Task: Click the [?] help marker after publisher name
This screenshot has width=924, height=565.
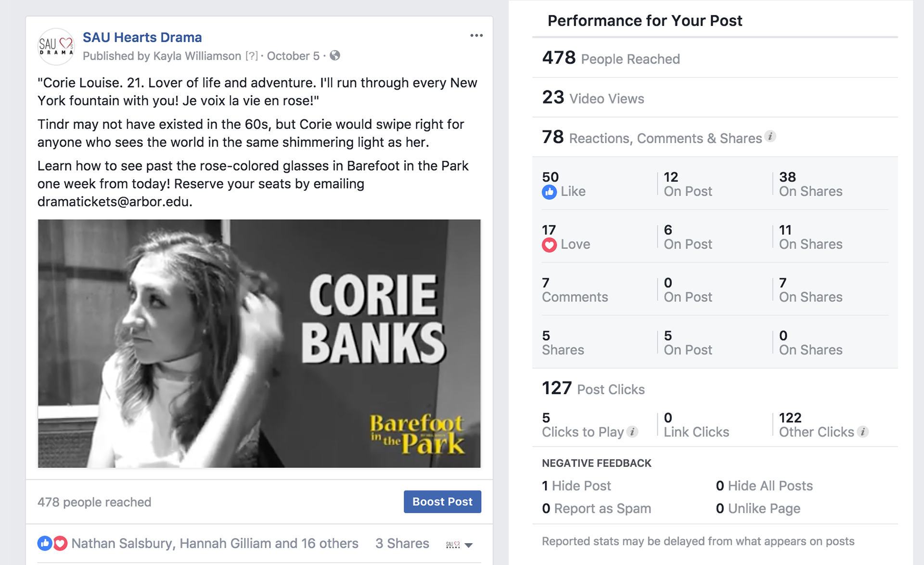Action: coord(252,56)
